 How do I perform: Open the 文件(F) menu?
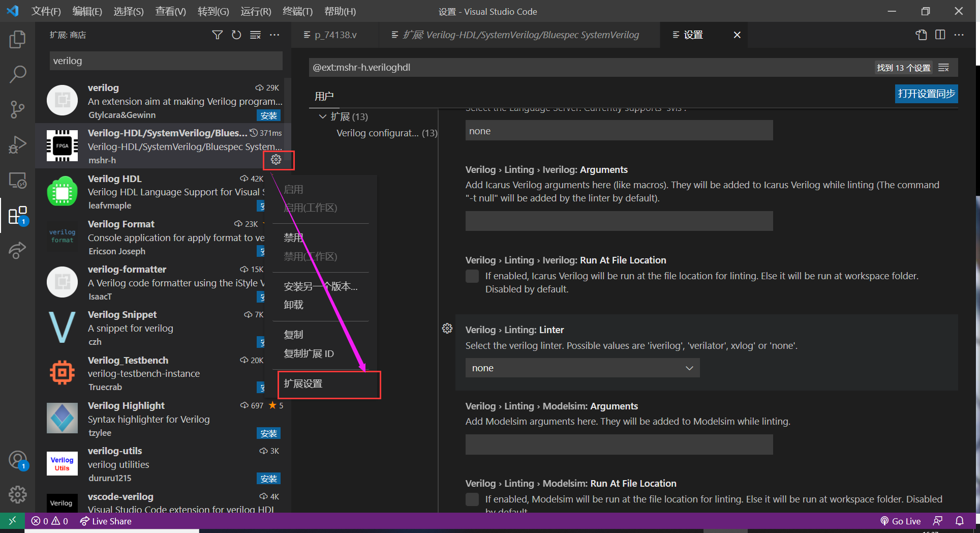pyautogui.click(x=46, y=11)
